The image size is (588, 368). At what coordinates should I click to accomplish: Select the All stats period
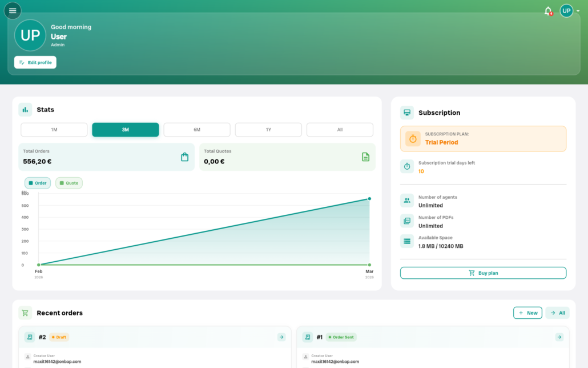[340, 130]
